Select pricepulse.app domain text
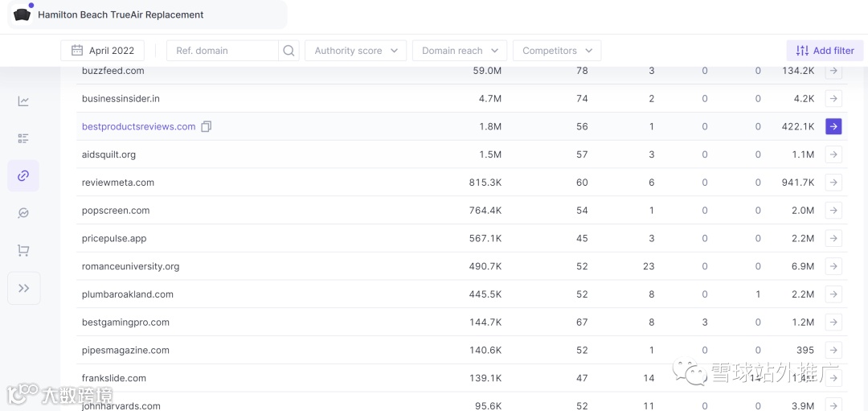Screen dimensions: 868x411 (114, 238)
